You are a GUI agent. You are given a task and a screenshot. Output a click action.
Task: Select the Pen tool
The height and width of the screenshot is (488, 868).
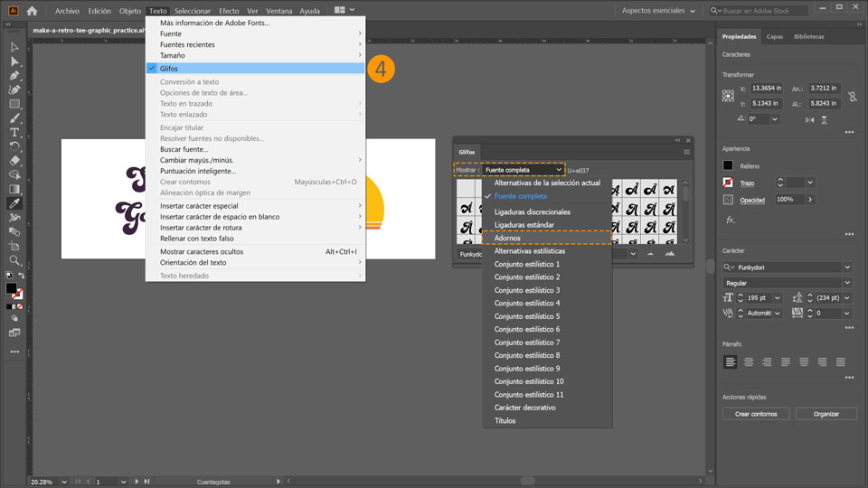(x=14, y=76)
